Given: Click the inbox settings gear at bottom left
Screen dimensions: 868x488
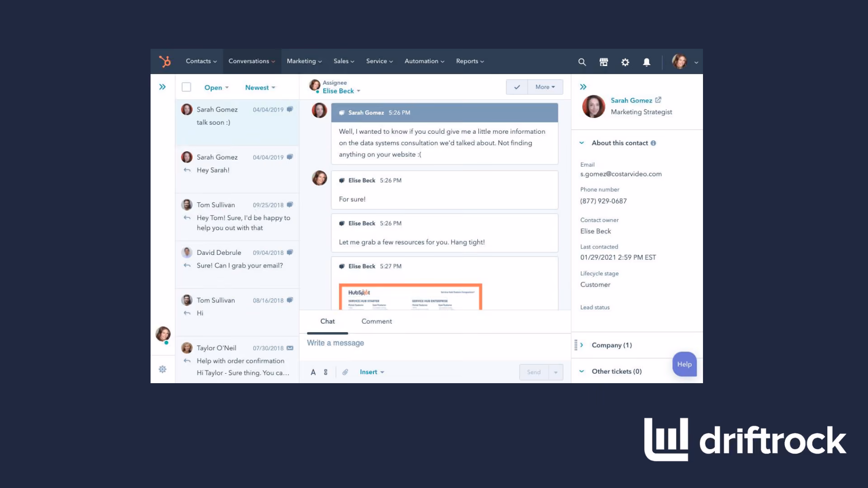Looking at the screenshot, I should (x=163, y=369).
